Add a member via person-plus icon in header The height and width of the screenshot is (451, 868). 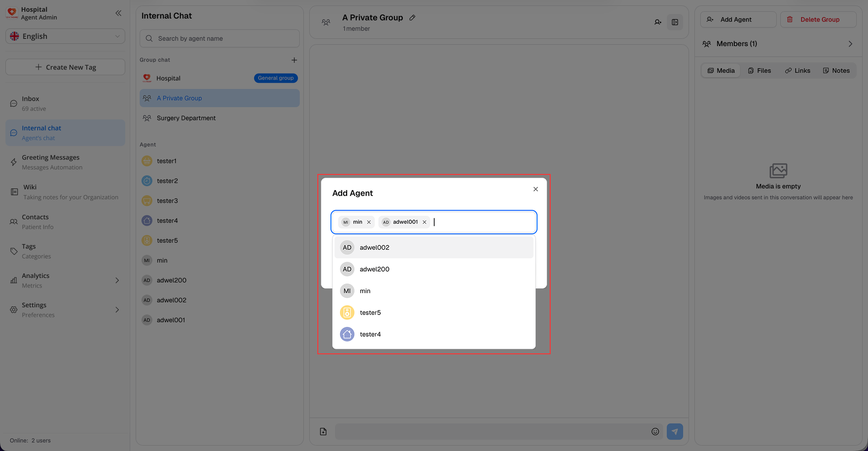coord(658,22)
